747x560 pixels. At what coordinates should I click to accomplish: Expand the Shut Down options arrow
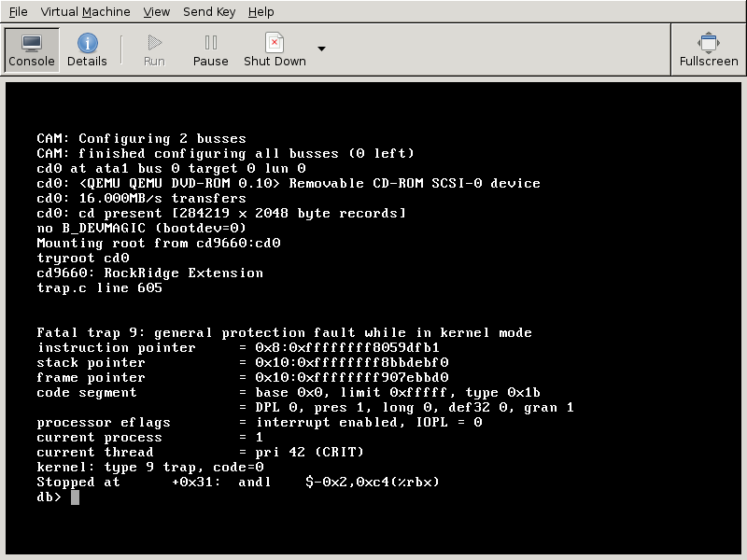coord(321,49)
